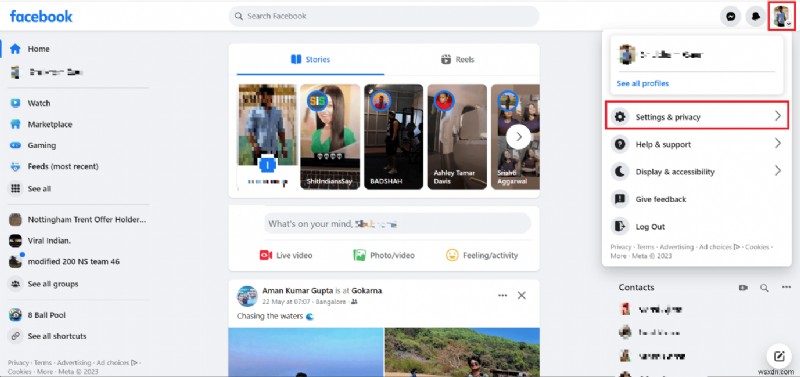Add a Photo/video to a post
This screenshot has width=800, height=377.
(384, 255)
